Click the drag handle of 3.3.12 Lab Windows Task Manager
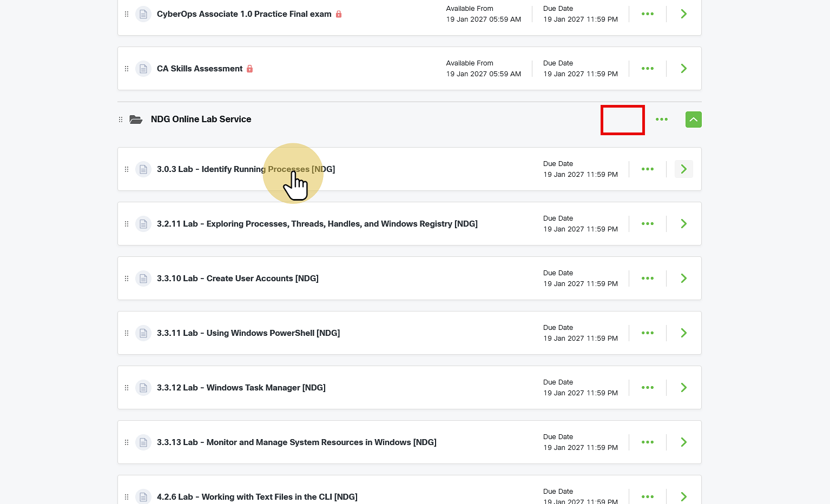This screenshot has height=504, width=830. click(x=127, y=388)
